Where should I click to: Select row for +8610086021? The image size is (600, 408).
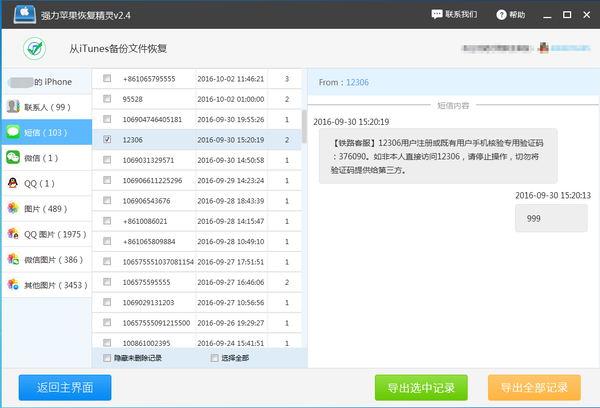coord(197,221)
